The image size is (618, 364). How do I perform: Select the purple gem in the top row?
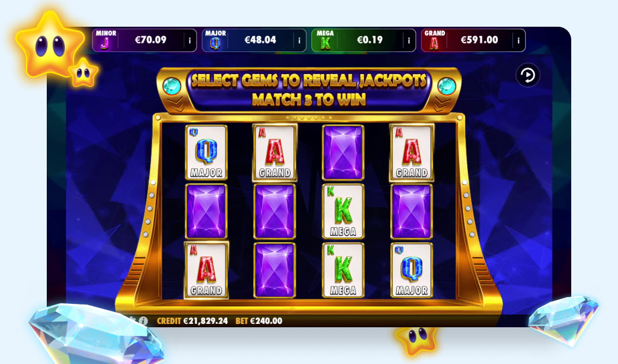pyautogui.click(x=343, y=152)
